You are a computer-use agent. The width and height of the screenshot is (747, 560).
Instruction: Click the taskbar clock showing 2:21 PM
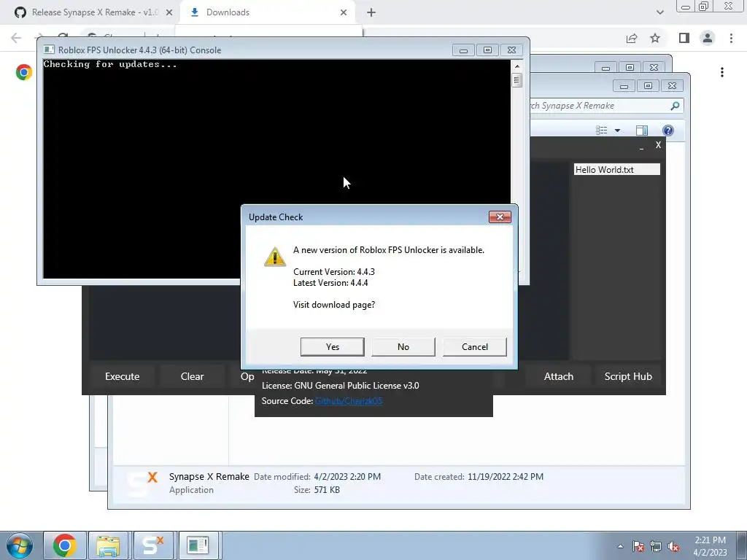710,545
